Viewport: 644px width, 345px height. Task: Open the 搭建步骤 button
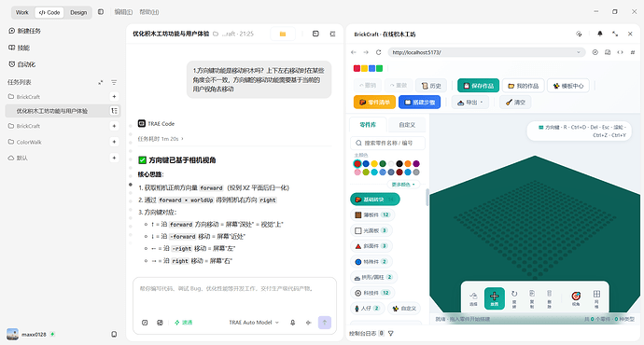click(x=419, y=103)
